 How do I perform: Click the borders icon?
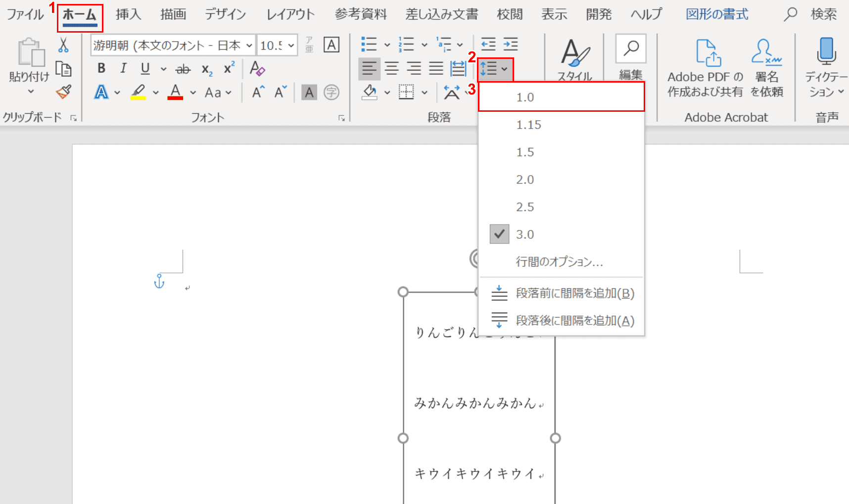[x=407, y=92]
